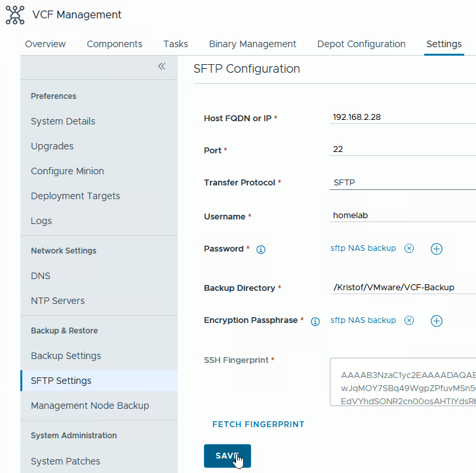
Task: Collapse the sidebar with double-chevron icon
Action: pyautogui.click(x=162, y=67)
